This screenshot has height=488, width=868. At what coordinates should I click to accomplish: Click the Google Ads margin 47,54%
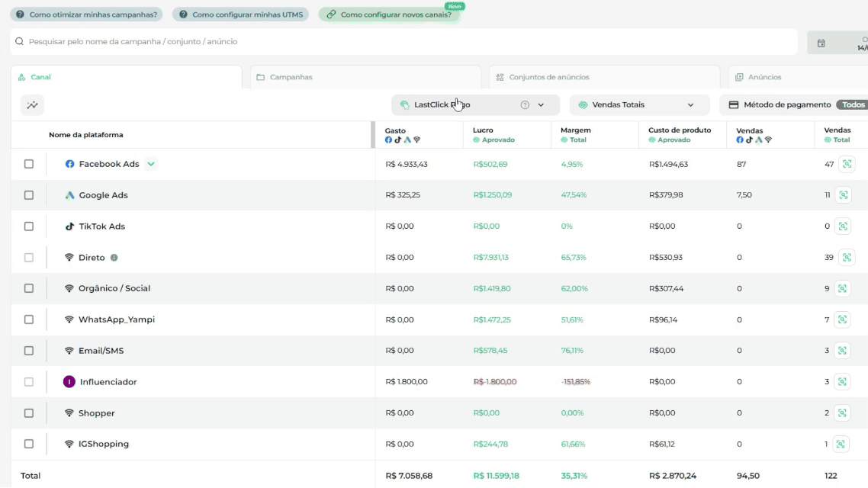coord(574,194)
